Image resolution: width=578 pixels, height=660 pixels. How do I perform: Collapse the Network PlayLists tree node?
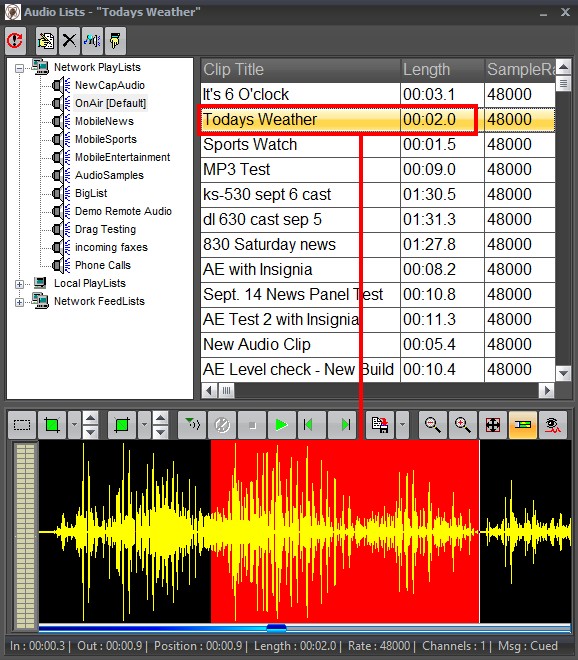(x=19, y=68)
